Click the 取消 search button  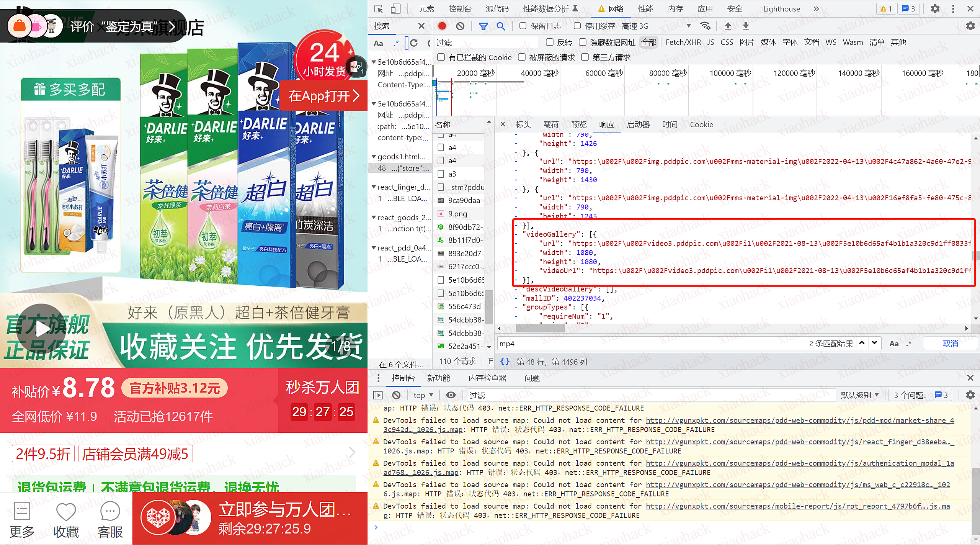pos(950,344)
